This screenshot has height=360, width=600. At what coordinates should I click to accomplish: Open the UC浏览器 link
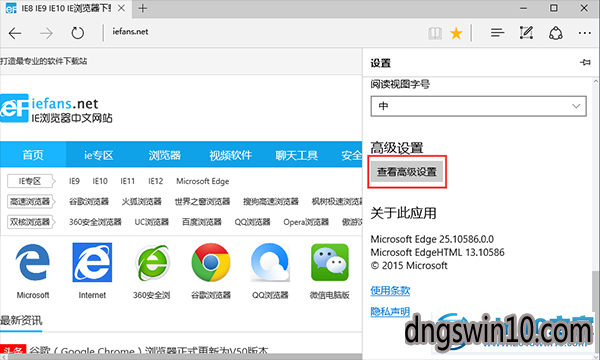(152, 222)
